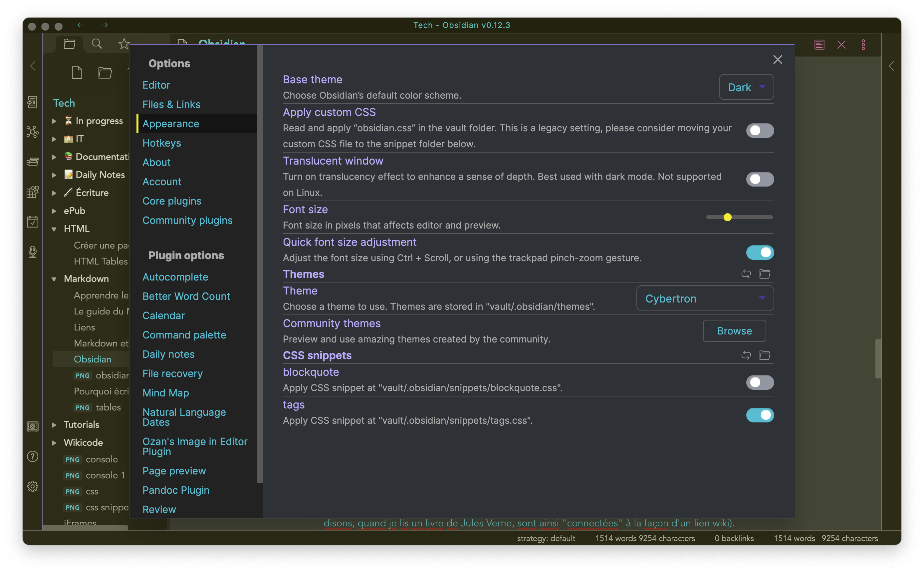Viewport: 924px width, 573px height.
Task: Expand the ePub folder arrow
Action: 54,211
